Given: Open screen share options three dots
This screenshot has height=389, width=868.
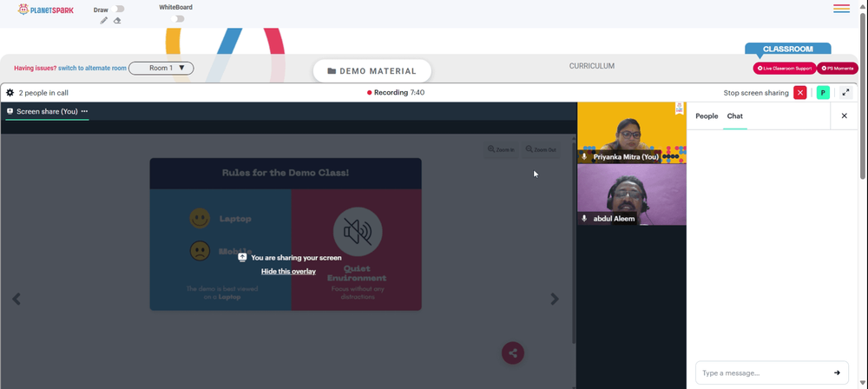Looking at the screenshot, I should 85,111.
